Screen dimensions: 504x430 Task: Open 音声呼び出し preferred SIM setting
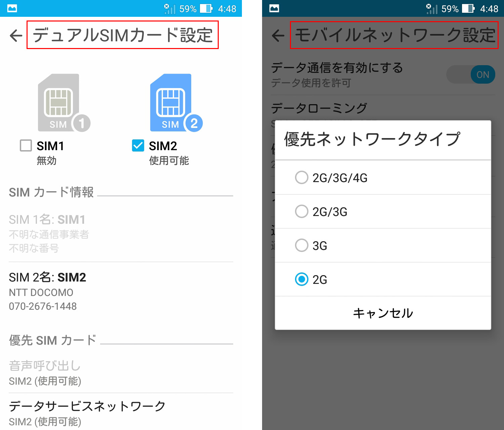[121, 373]
